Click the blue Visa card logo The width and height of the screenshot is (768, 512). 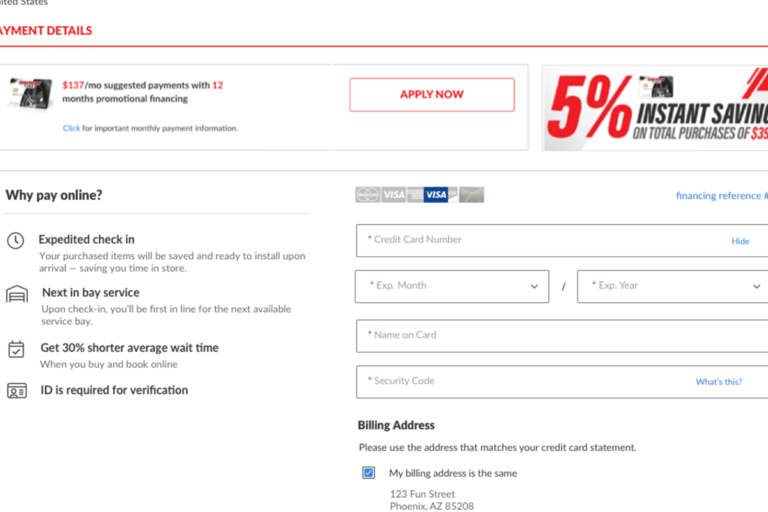[x=436, y=195]
